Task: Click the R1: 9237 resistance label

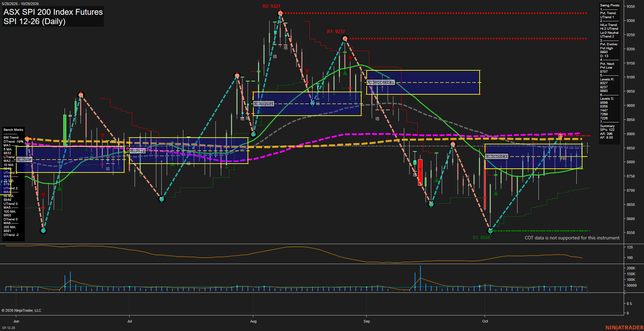Action: click(336, 31)
